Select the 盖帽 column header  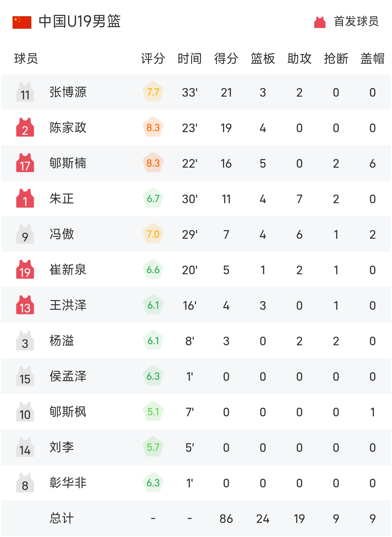(x=373, y=59)
